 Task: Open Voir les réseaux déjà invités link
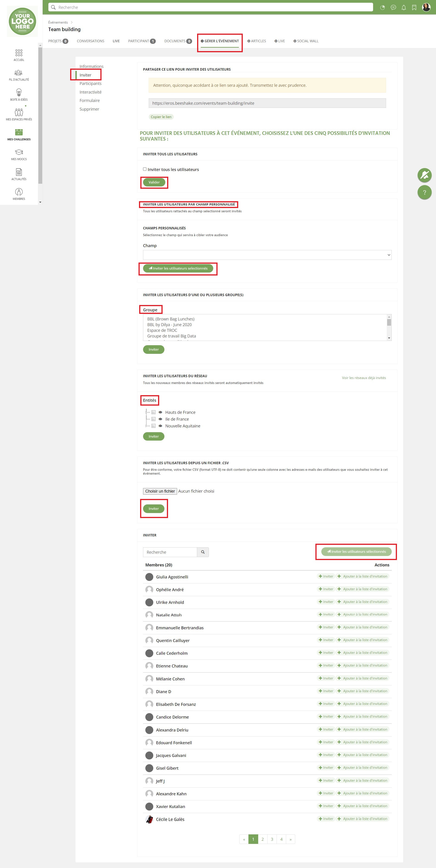[x=364, y=378]
